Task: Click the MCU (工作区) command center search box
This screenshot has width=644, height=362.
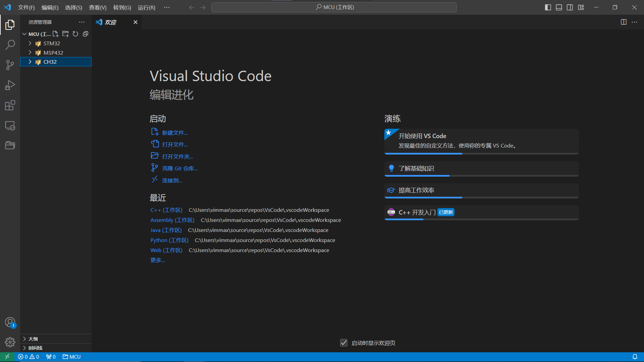Action: pos(334,7)
